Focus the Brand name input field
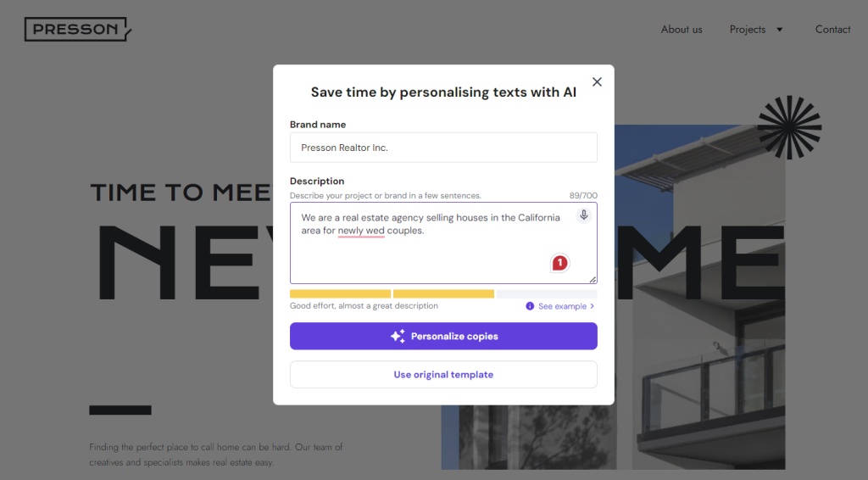This screenshot has width=868, height=480. (x=443, y=148)
